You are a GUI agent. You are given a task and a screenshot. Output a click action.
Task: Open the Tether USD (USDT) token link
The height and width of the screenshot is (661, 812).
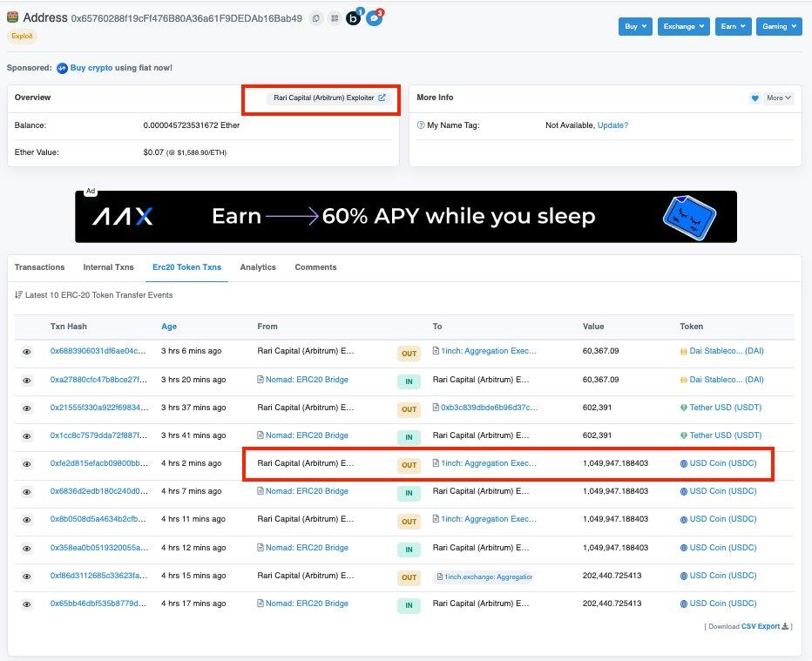click(725, 408)
